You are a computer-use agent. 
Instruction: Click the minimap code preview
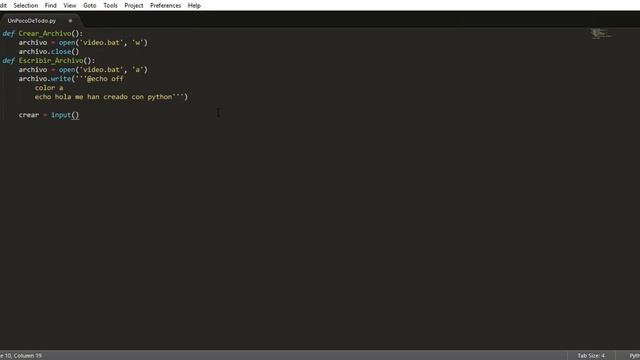pyautogui.click(x=602, y=33)
